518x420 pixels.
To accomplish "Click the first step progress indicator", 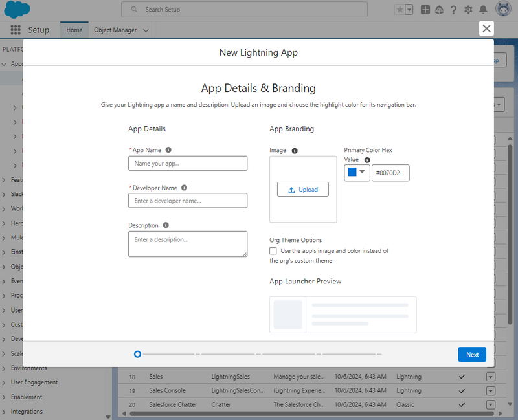I will [x=137, y=354].
